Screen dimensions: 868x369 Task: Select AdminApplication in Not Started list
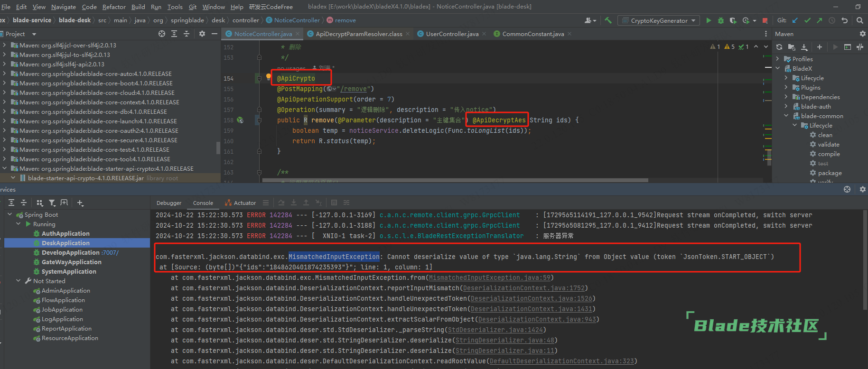[x=65, y=291]
